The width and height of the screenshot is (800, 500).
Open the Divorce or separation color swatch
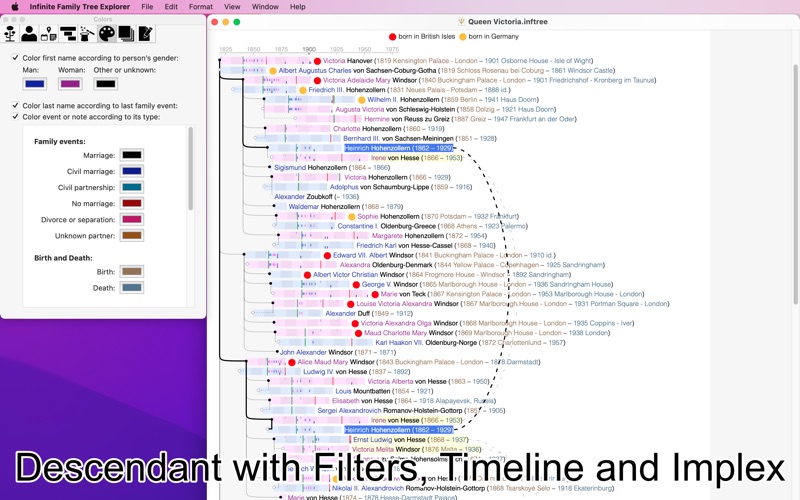[132, 219]
